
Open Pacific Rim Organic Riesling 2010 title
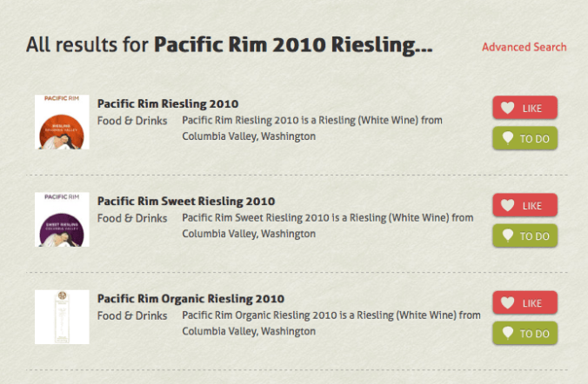(x=190, y=299)
